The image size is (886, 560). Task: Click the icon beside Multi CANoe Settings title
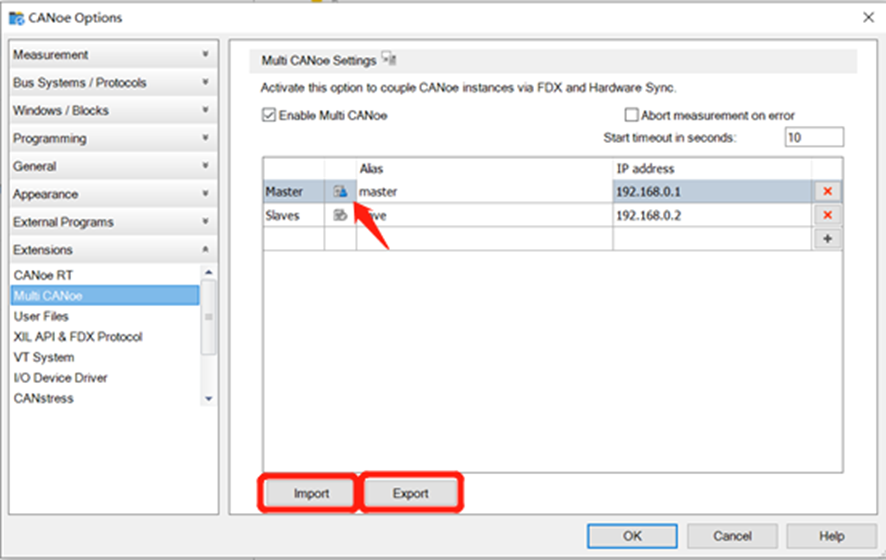click(389, 58)
